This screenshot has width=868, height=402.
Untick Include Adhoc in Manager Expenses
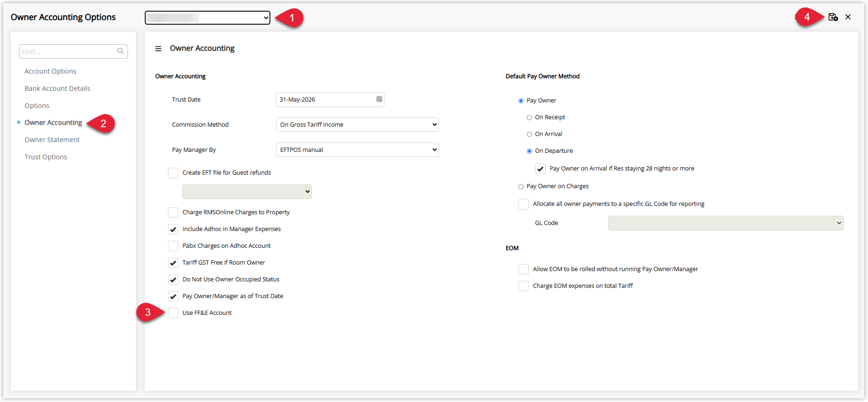(x=173, y=229)
